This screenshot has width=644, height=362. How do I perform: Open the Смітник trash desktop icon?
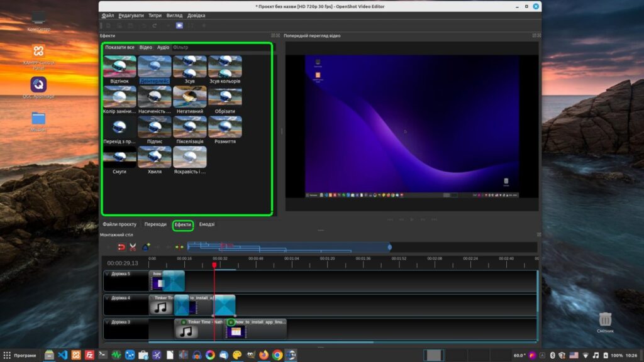605,322
